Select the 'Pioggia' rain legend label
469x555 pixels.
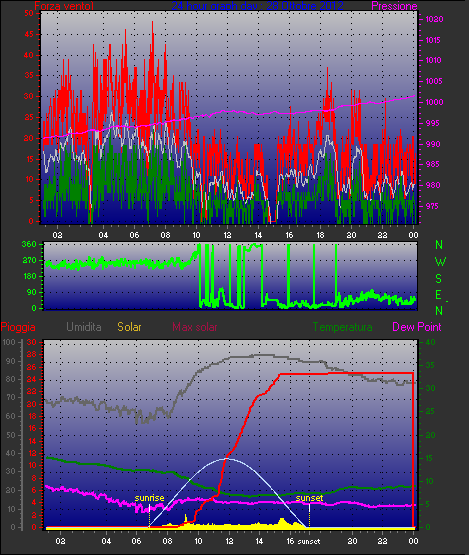pos(18,327)
